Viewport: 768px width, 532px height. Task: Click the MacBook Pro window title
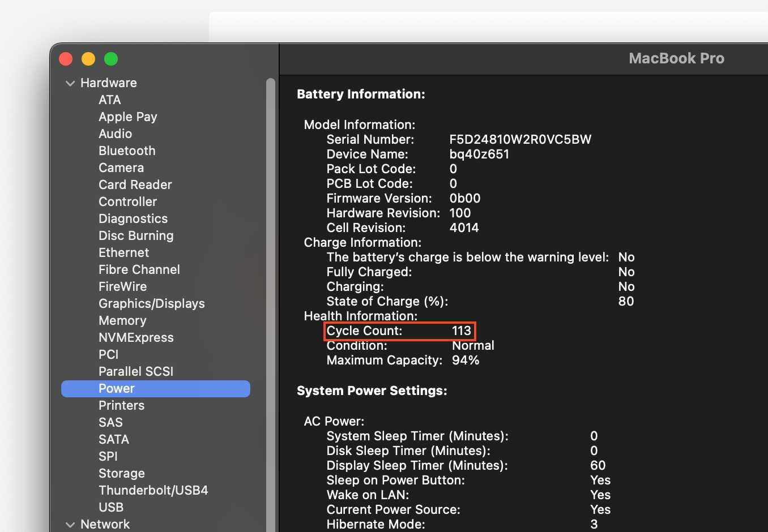pos(677,58)
